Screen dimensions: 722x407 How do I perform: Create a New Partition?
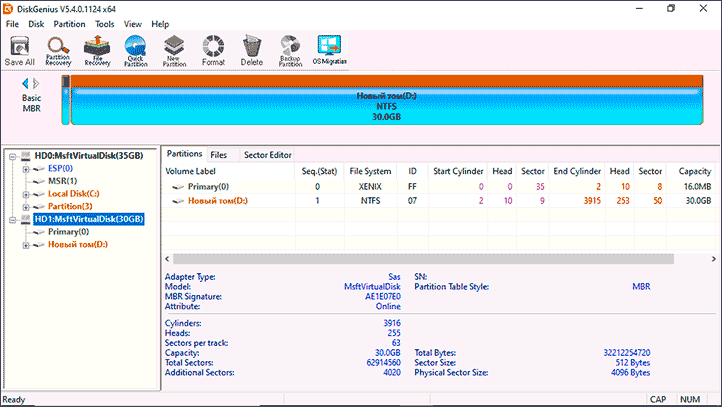pyautogui.click(x=174, y=51)
